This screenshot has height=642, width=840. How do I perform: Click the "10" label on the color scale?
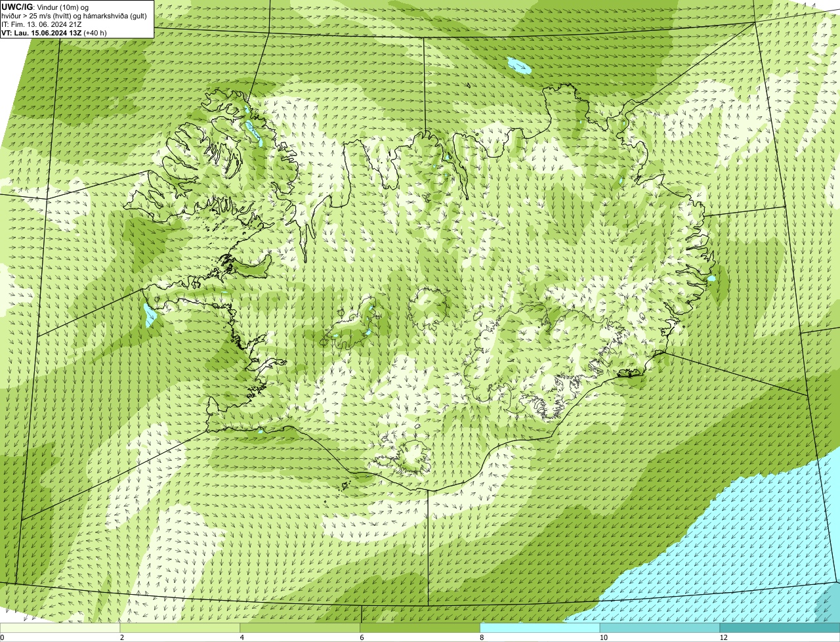(x=602, y=637)
